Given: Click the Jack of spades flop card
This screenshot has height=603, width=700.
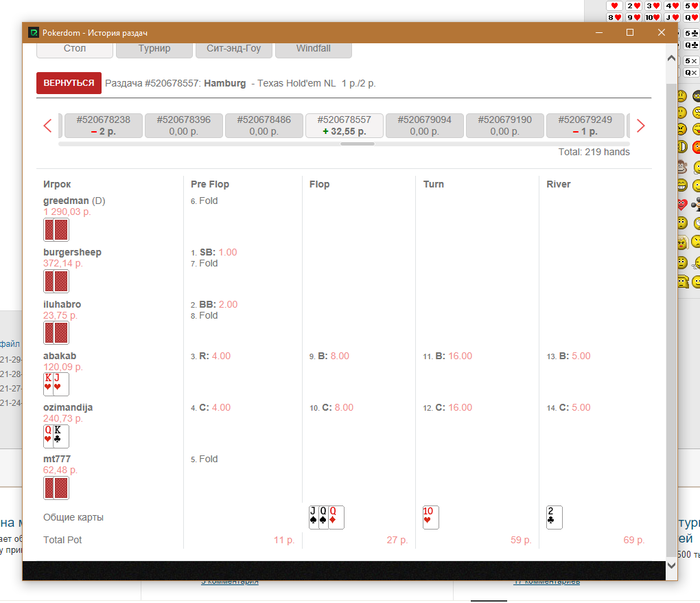Looking at the screenshot, I should (313, 517).
